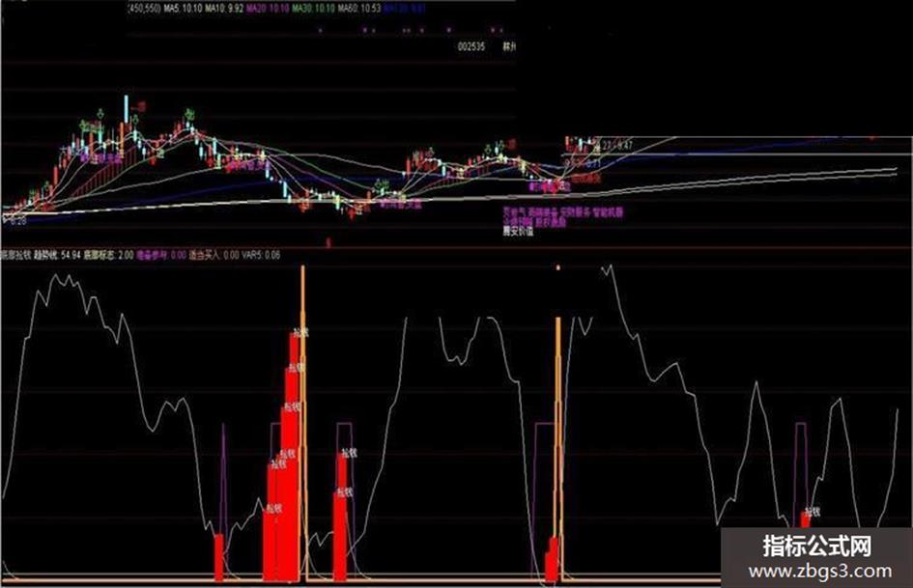Click the tallest orange spike in indicator panel
913x588 pixels.
(302, 423)
